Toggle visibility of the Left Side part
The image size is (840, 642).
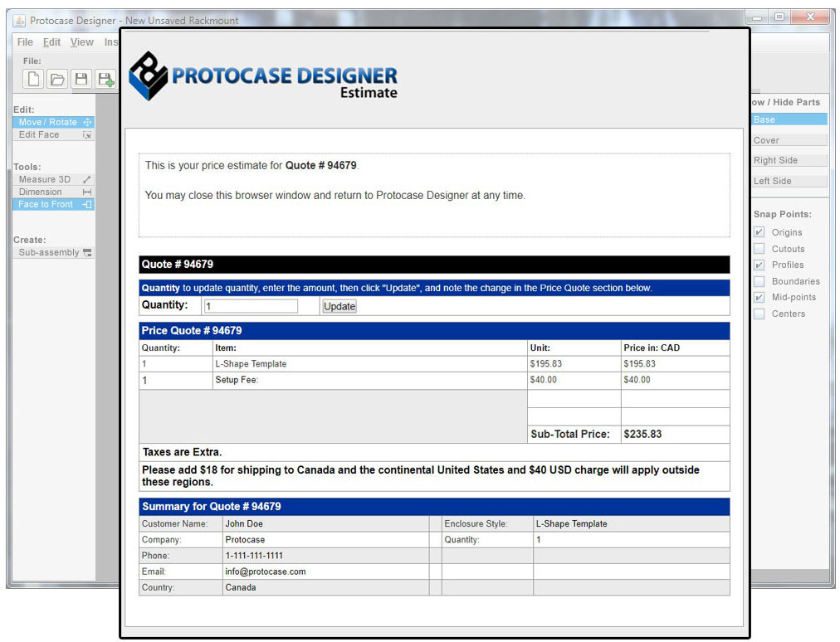coord(789,181)
